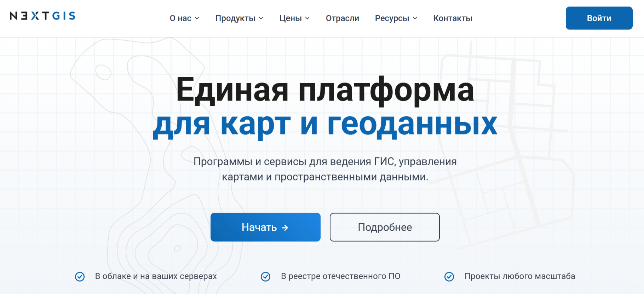Open the "Контакты" navigation link

click(x=453, y=18)
